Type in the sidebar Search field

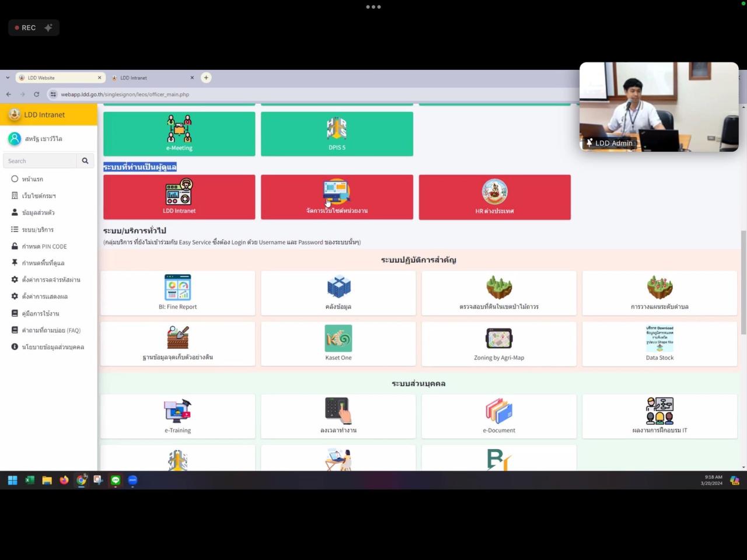click(x=40, y=161)
